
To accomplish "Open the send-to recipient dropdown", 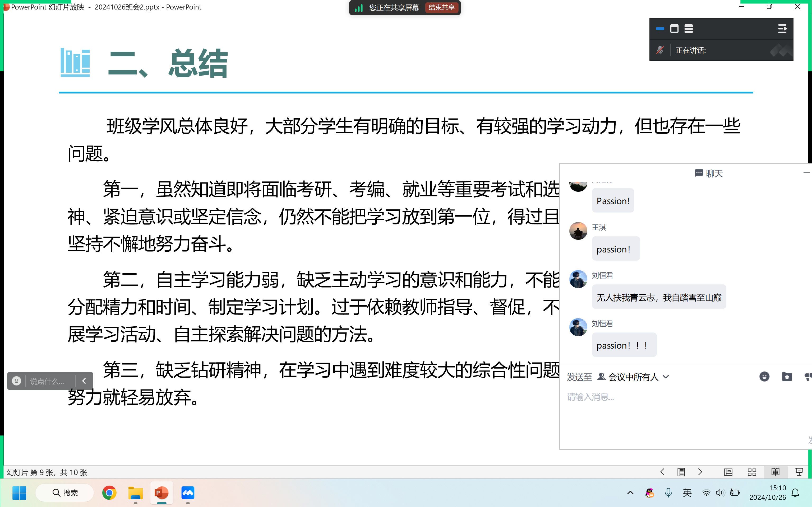I will click(x=634, y=377).
